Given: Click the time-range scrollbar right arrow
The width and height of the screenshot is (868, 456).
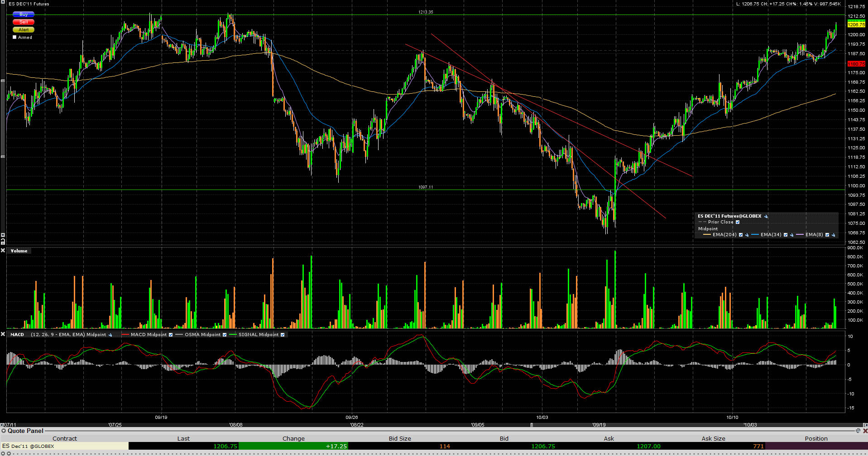Looking at the screenshot, I should [865, 425].
